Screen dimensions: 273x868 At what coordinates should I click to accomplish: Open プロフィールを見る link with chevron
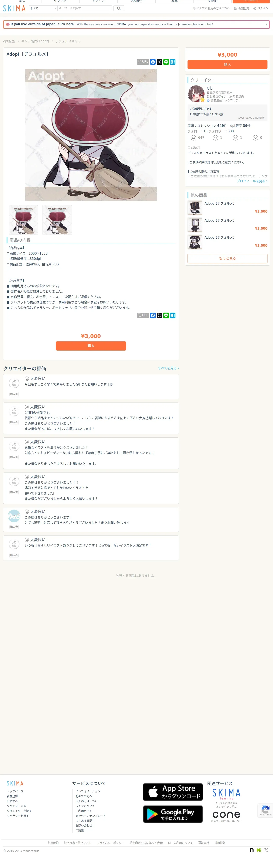click(252, 181)
